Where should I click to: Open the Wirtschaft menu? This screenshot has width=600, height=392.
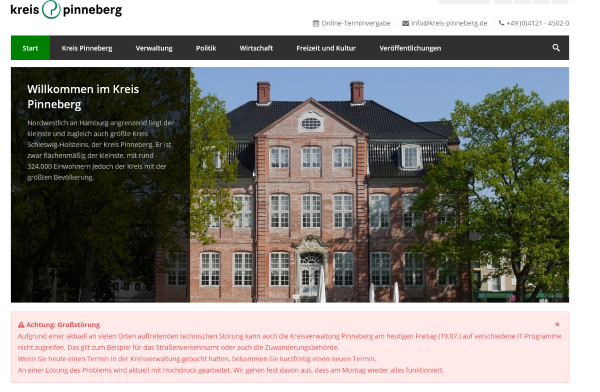[x=256, y=48]
